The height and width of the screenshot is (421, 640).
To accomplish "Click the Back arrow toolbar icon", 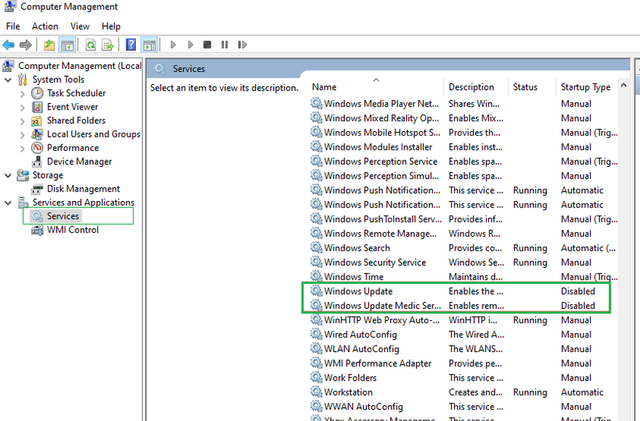I will click(x=9, y=45).
